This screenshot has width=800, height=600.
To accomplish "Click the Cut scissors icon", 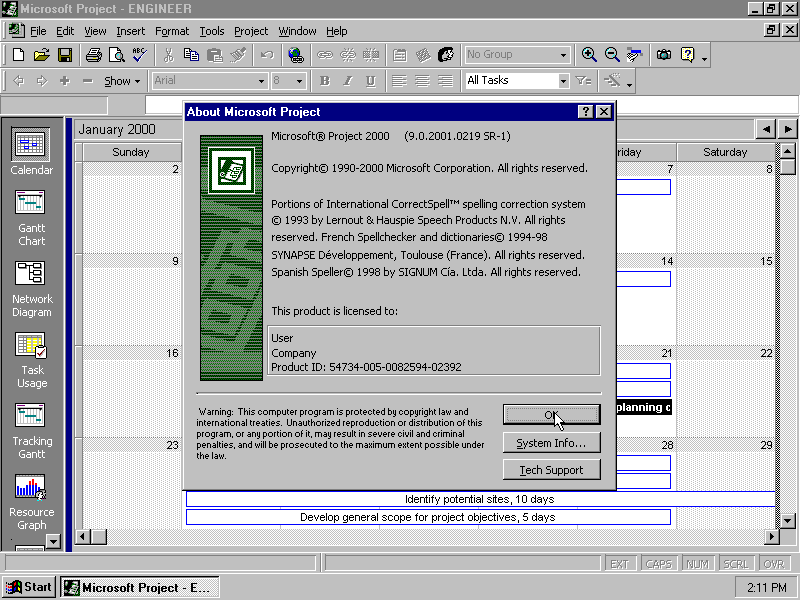I will [x=168, y=55].
